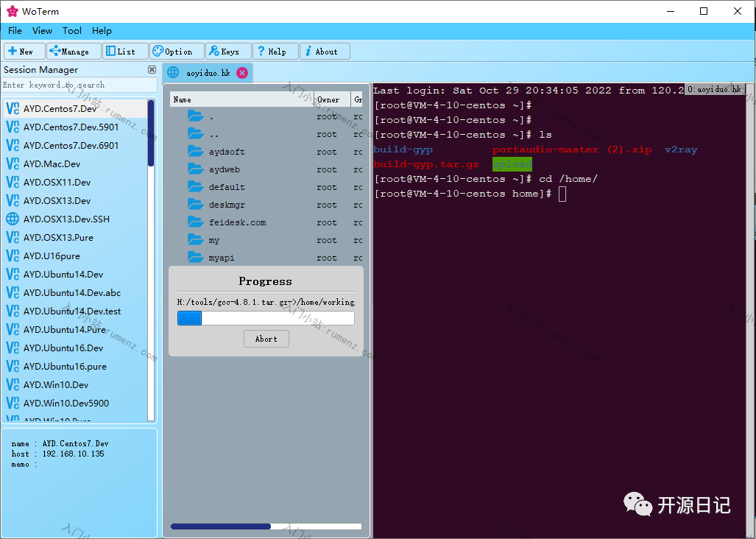
Task: Click the myapi folder icon
Action: [x=195, y=257]
